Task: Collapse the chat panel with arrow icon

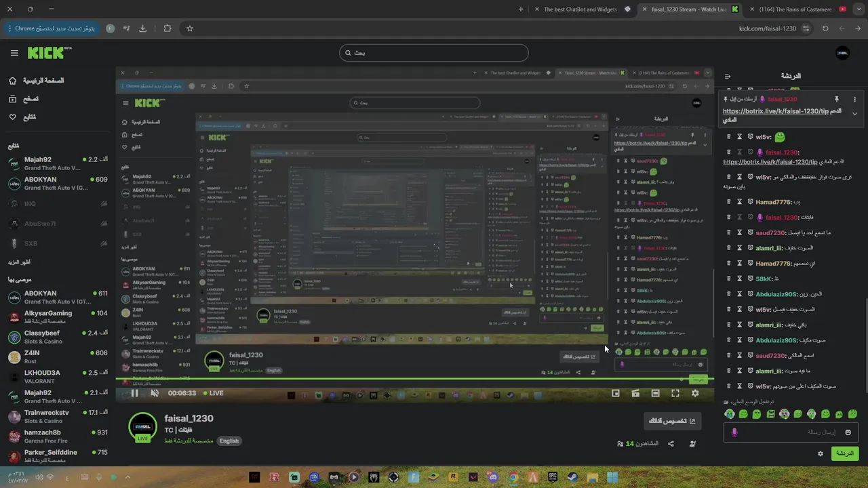Action: 728,77
